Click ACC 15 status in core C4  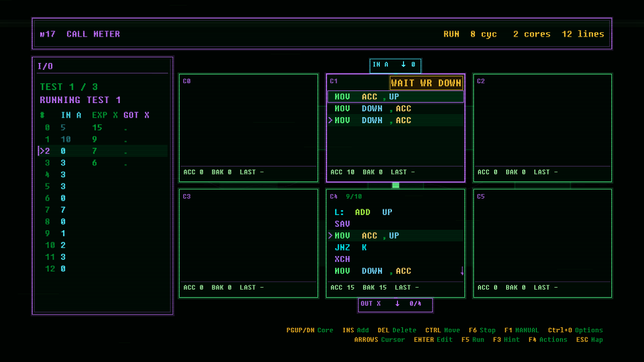343,288
